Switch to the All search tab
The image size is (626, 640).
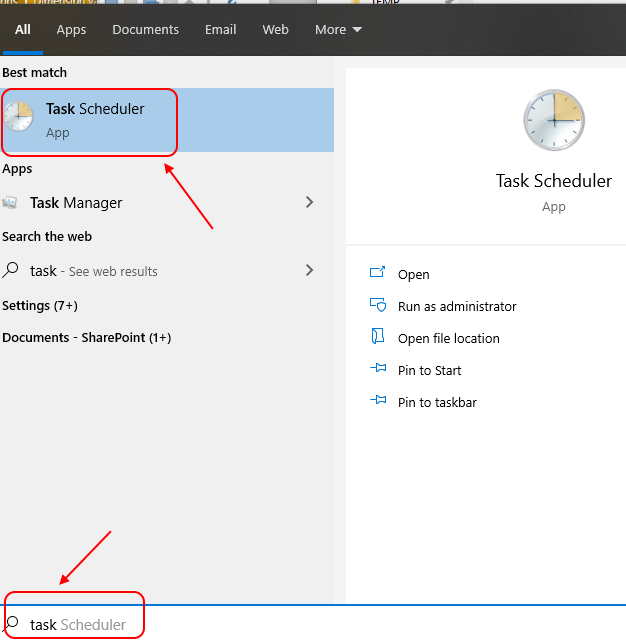(23, 30)
